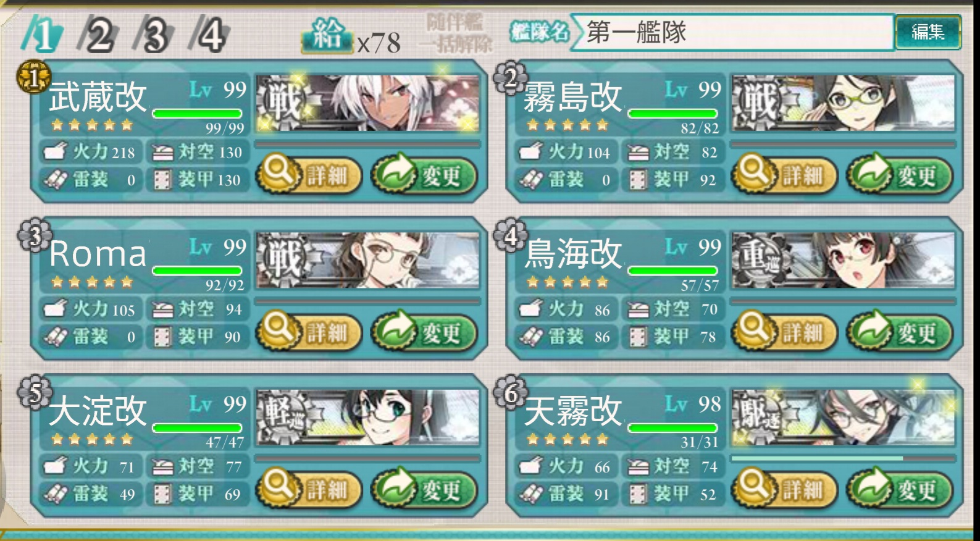The width and height of the screenshot is (980, 541).
Task: Select the 武蔵改 ship portrait banner
Action: pyautogui.click(x=368, y=103)
